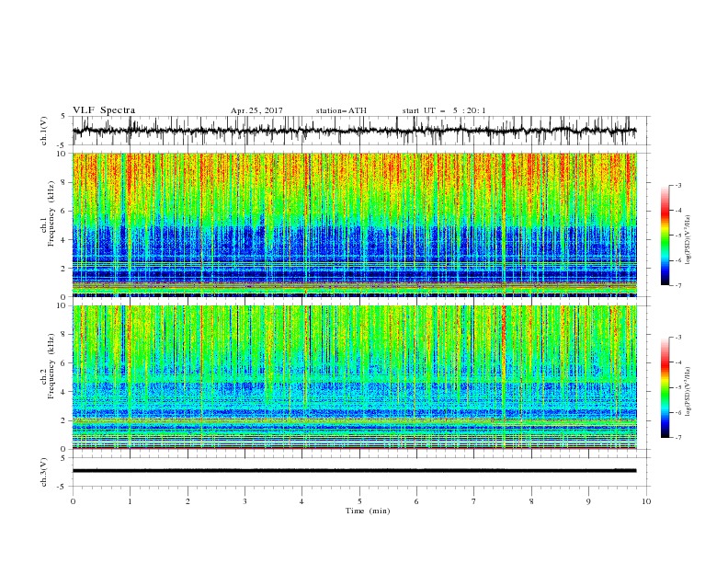The height and width of the screenshot is (563, 728).
Task: Click the "ch.1(V)" waveform axis label
Action: coord(44,131)
